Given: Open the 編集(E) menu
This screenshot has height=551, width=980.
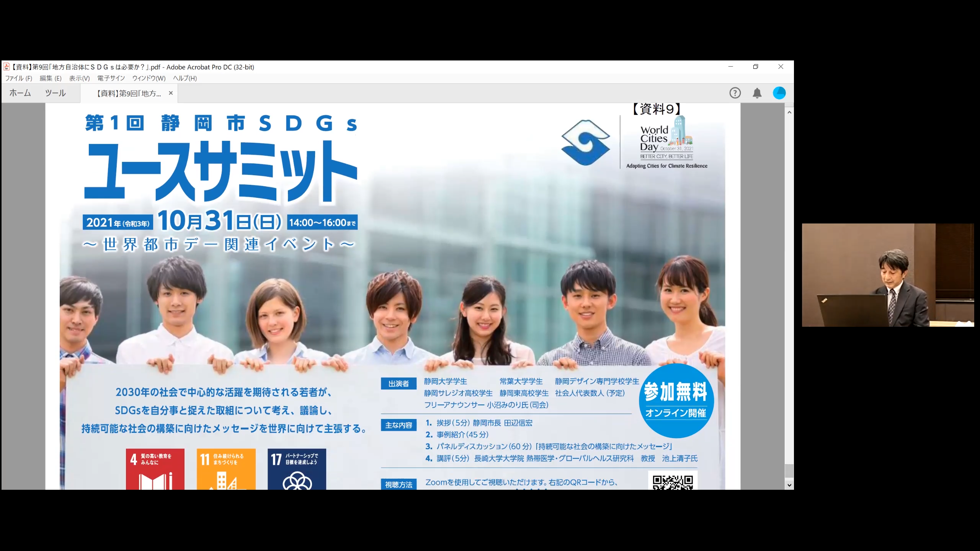Looking at the screenshot, I should 51,78.
